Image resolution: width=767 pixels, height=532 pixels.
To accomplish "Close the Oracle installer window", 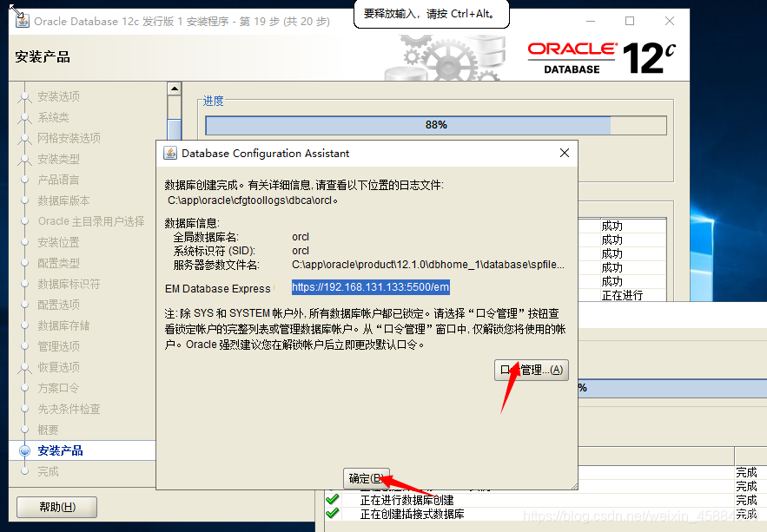I will pos(670,21).
